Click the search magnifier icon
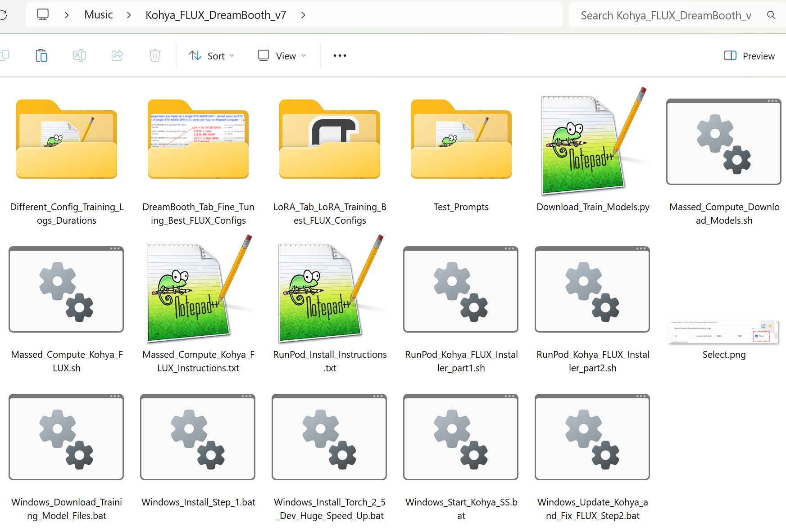This screenshot has height=532, width=786. (771, 15)
